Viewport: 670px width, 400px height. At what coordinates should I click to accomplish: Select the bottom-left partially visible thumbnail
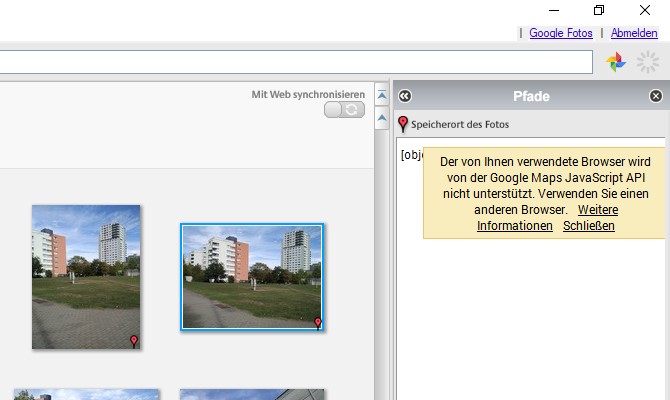[x=86, y=394]
